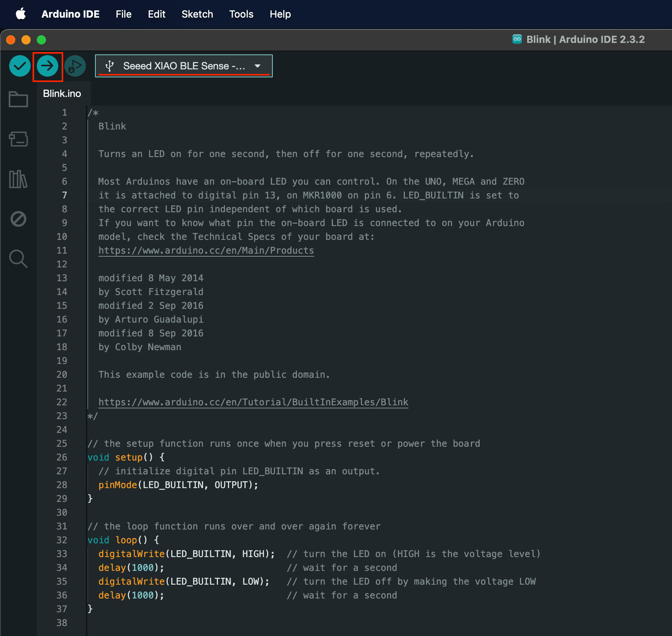The width and height of the screenshot is (672, 636).
Task: Click 'by Arturo Guadalupi' comment line
Action: click(151, 320)
